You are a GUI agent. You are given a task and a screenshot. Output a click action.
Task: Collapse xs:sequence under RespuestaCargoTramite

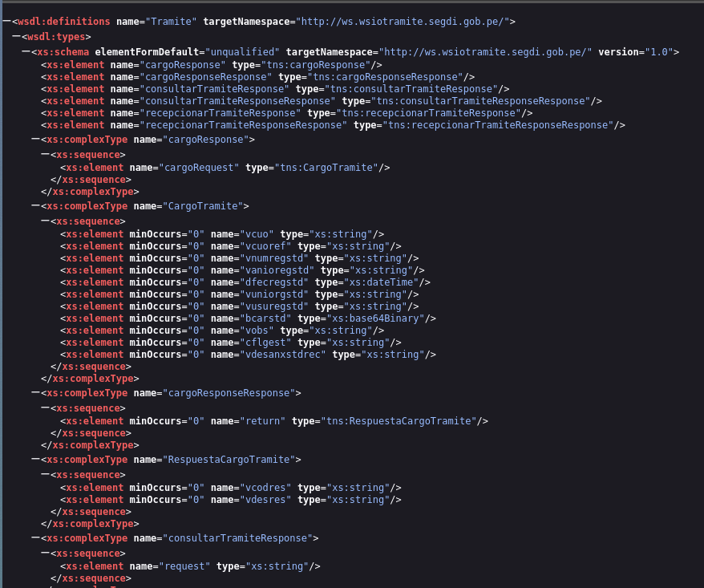tap(45, 474)
